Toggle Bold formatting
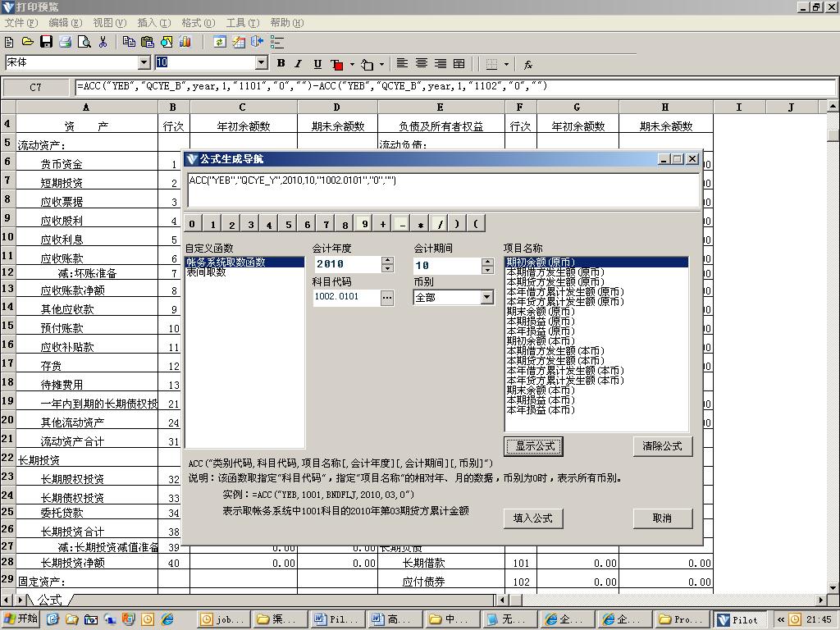 click(281, 64)
